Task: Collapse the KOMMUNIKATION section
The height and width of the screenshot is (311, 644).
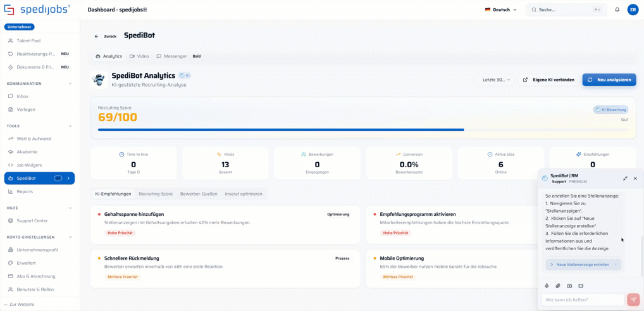Action: point(70,84)
